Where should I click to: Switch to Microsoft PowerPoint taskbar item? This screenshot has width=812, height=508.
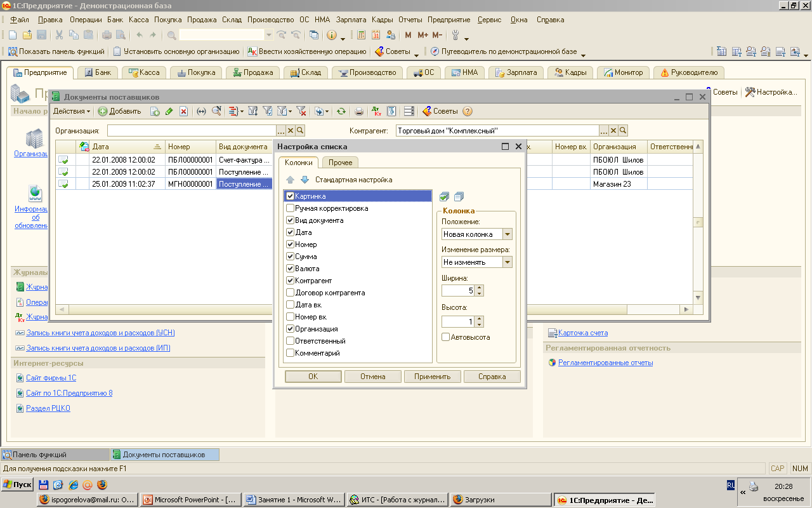coord(190,500)
